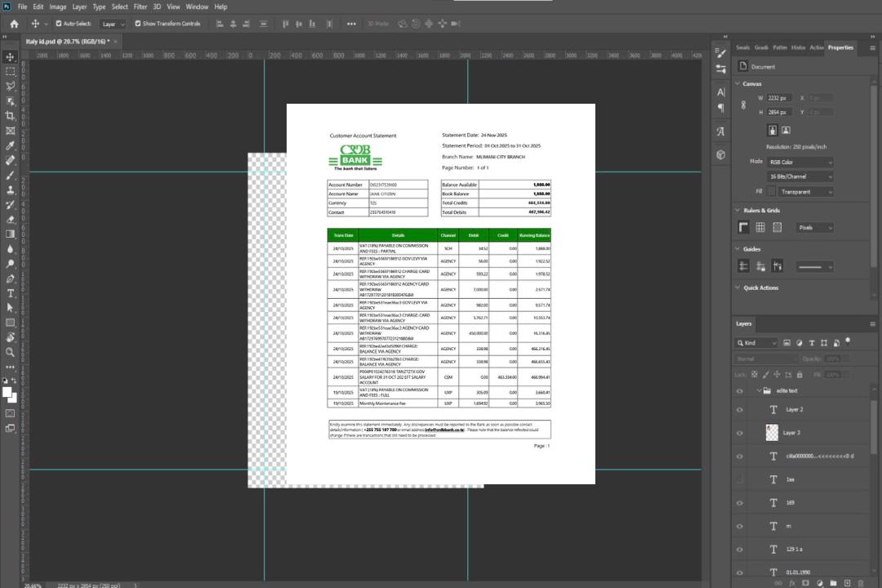Show the hidden 1ae text layer
The height and width of the screenshot is (588, 882).
(740, 480)
